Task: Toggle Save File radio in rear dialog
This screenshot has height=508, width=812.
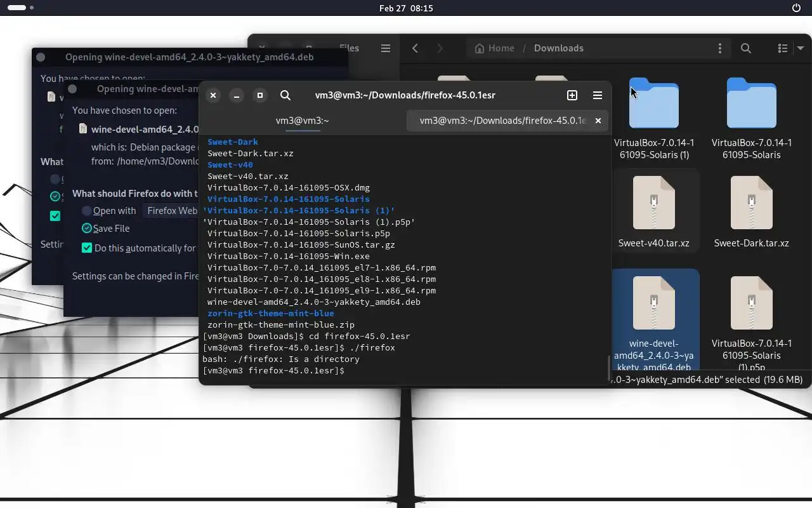Action: (x=55, y=197)
